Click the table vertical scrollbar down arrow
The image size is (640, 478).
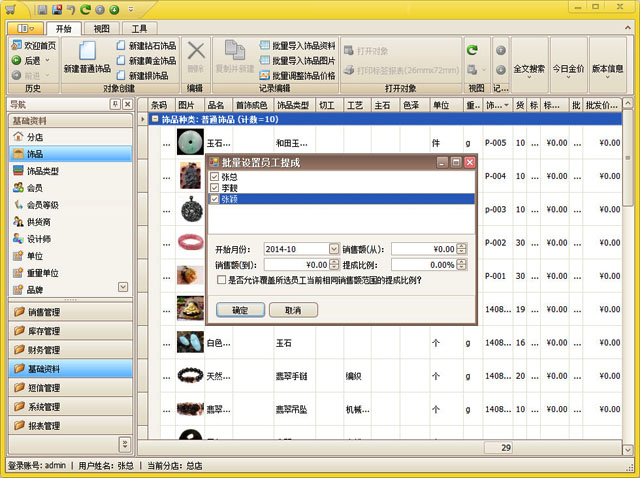coord(628,450)
